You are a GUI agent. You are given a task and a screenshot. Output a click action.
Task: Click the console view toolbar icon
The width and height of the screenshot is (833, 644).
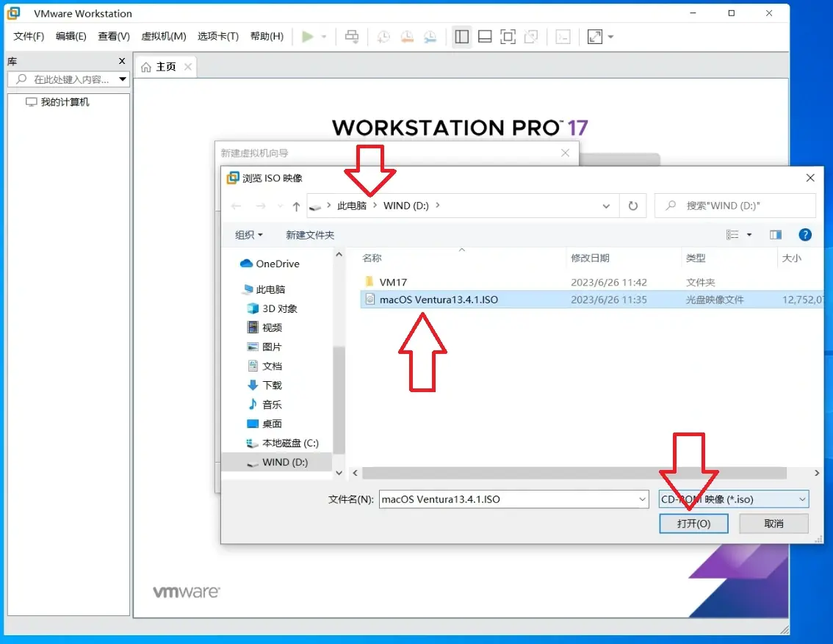click(563, 37)
